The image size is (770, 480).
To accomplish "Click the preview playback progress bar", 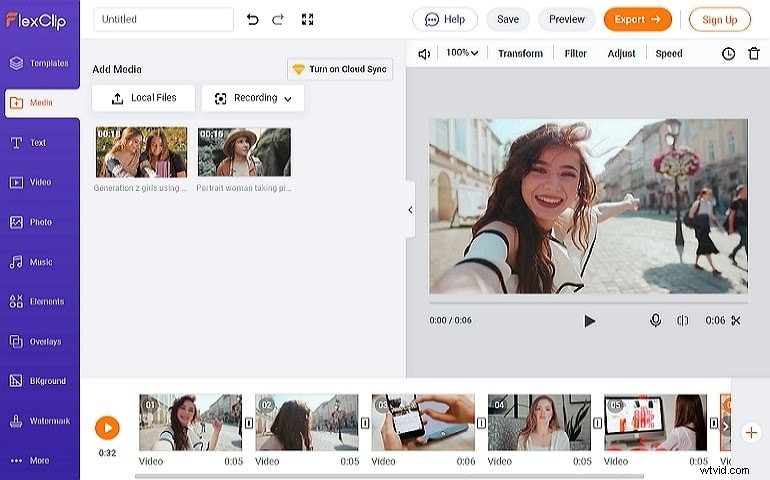I will [x=588, y=302].
